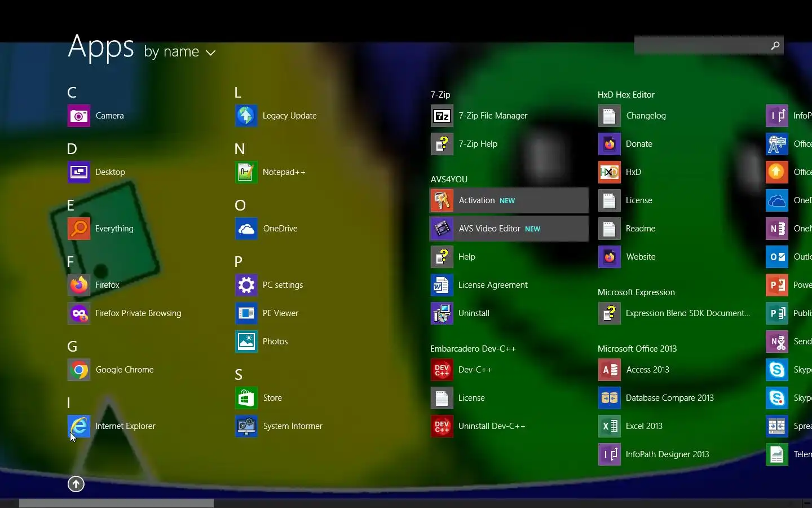Open the Desktop tile icon
Viewport: 812px width, 508px height.
79,172
